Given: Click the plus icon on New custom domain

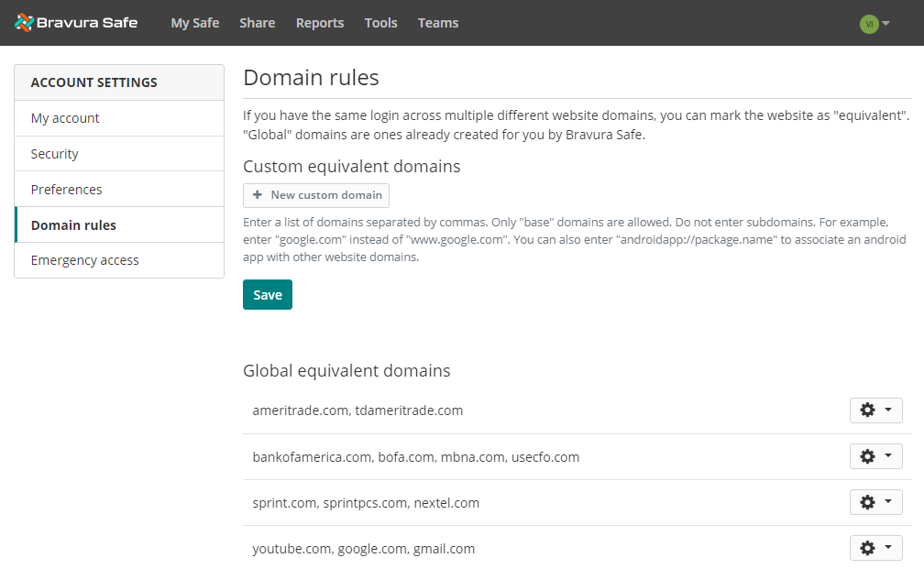Looking at the screenshot, I should [x=256, y=195].
